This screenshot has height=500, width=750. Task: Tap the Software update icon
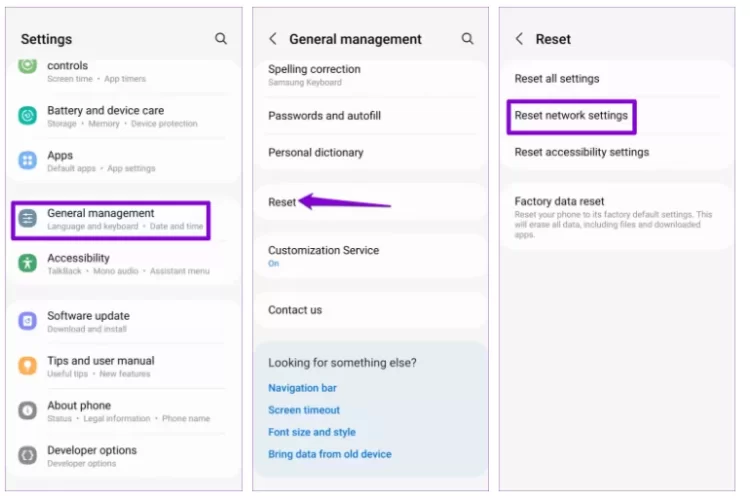tap(28, 321)
